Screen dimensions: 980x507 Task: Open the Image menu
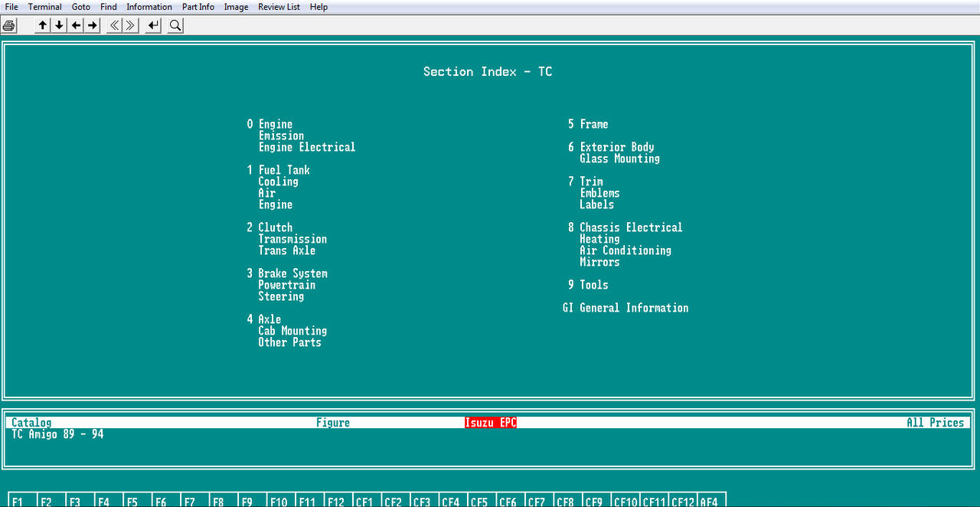tap(236, 7)
